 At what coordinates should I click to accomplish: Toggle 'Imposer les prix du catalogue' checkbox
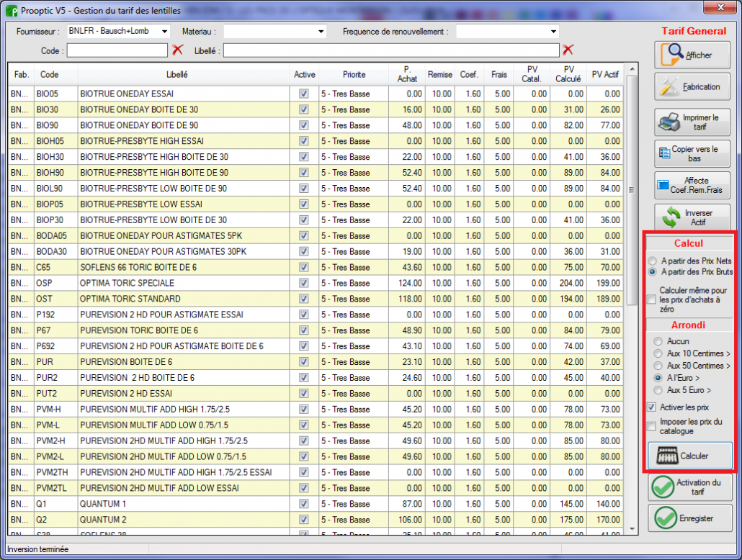click(652, 426)
